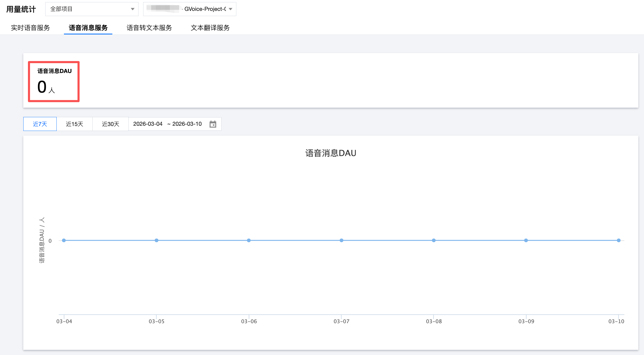Viewport: 644px width, 355px height.
Task: Click the 语音消息DAU chart title
Action: click(331, 153)
